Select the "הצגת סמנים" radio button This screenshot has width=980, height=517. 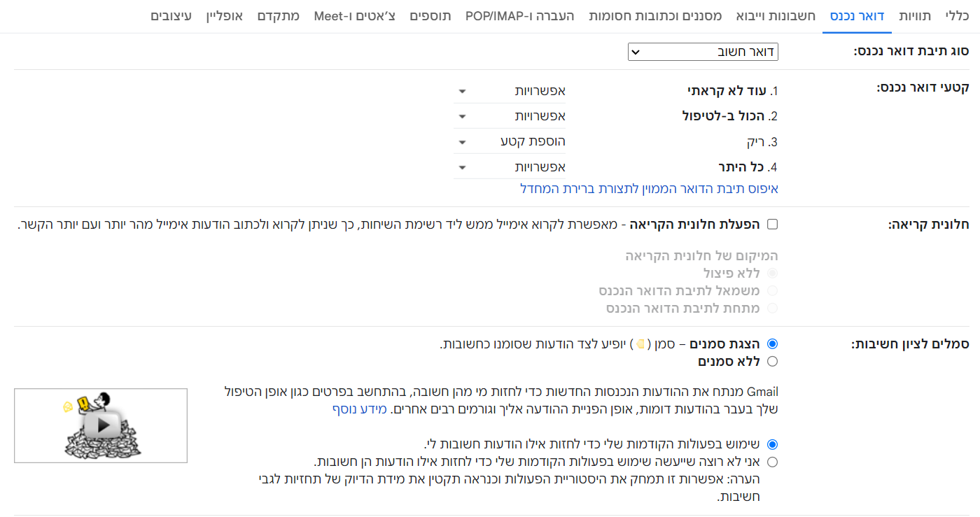773,344
